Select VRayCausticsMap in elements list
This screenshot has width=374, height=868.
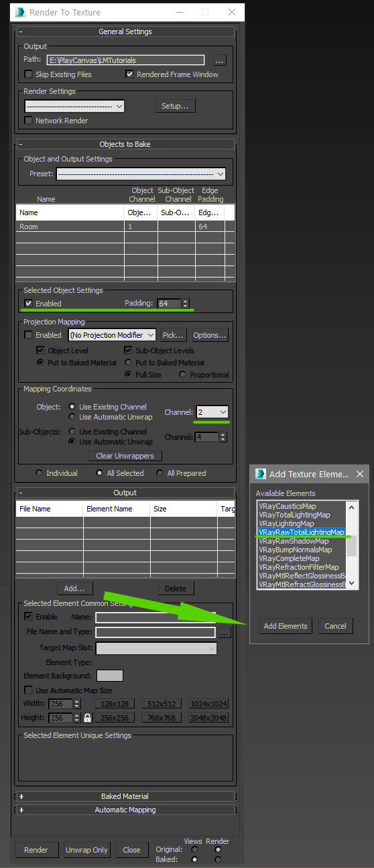[287, 506]
